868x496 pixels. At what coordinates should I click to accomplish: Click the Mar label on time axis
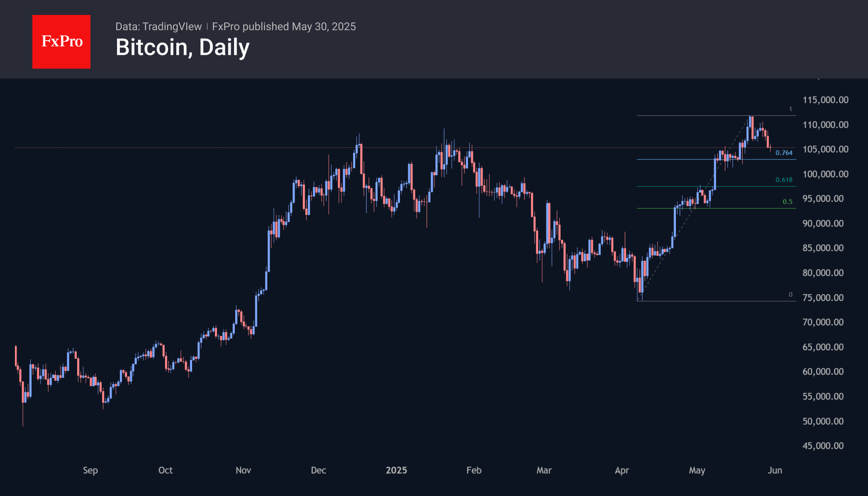544,470
